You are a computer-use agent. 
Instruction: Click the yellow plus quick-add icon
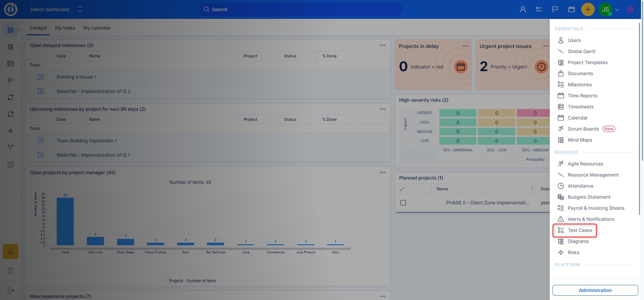coord(588,9)
